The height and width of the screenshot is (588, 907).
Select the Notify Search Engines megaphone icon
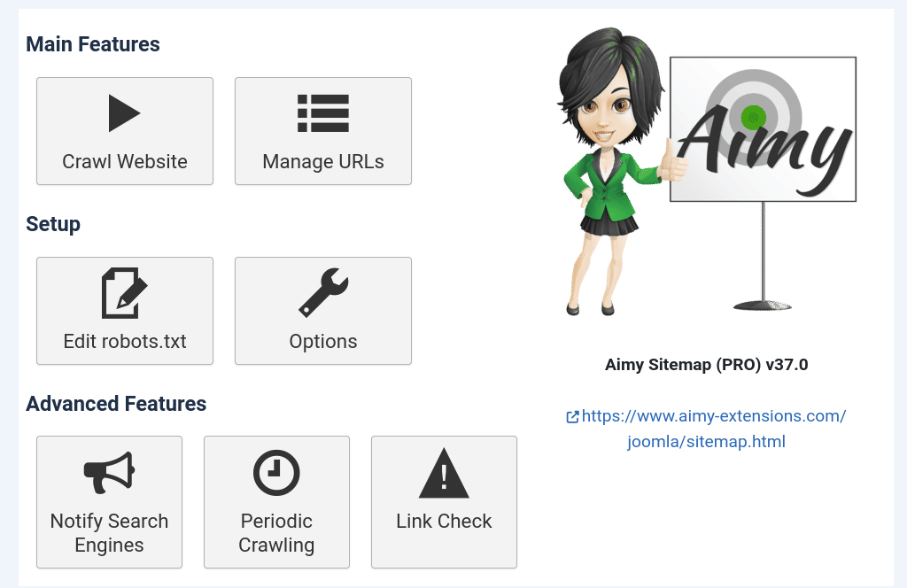(x=109, y=472)
